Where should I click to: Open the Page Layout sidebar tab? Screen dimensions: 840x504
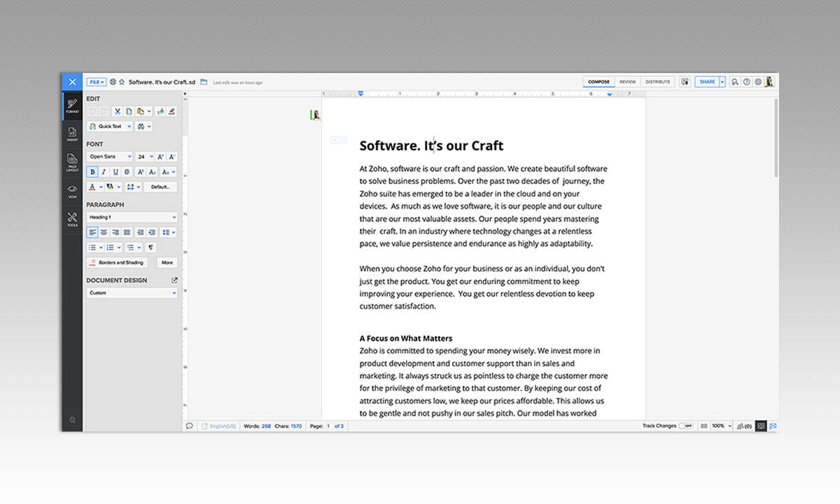click(72, 162)
